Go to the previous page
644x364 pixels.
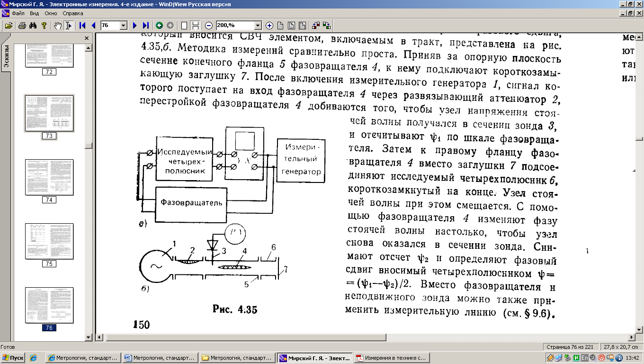pyautogui.click(x=93, y=26)
